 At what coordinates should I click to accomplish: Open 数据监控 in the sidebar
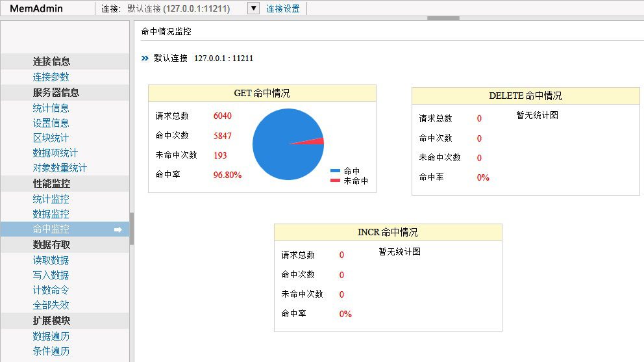(x=51, y=214)
